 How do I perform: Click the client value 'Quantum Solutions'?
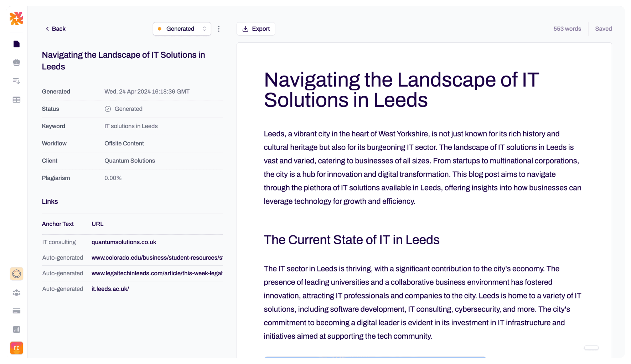(x=130, y=161)
